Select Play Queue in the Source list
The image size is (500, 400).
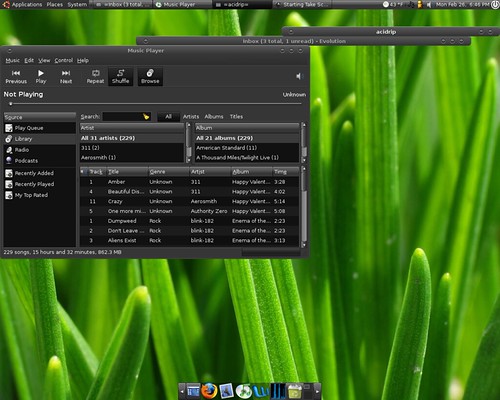[40, 128]
